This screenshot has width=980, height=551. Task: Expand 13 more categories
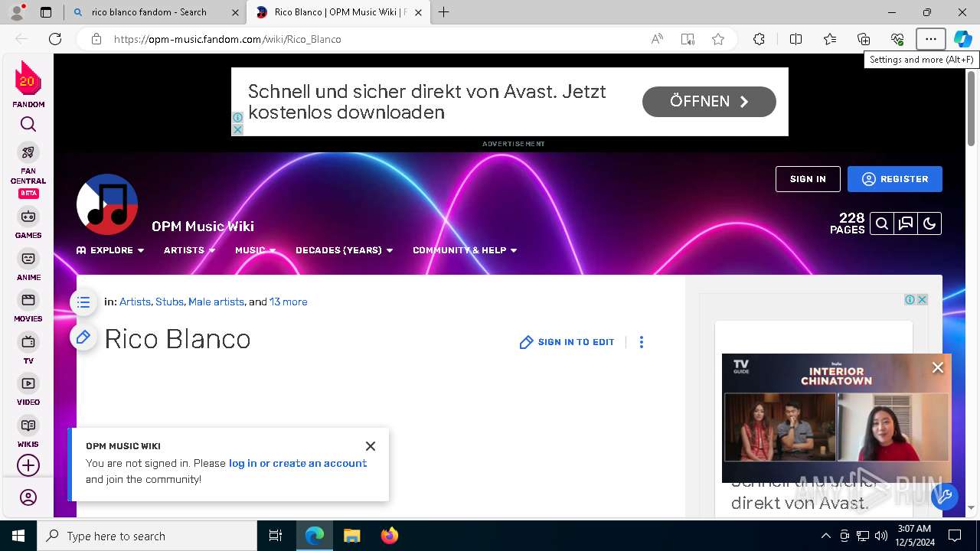(289, 302)
